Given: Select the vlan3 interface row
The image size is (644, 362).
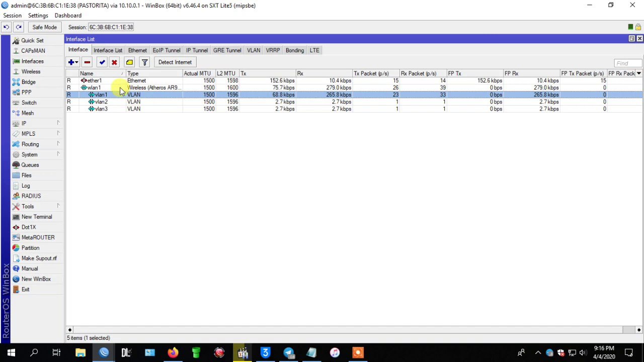Looking at the screenshot, I should (354, 109).
